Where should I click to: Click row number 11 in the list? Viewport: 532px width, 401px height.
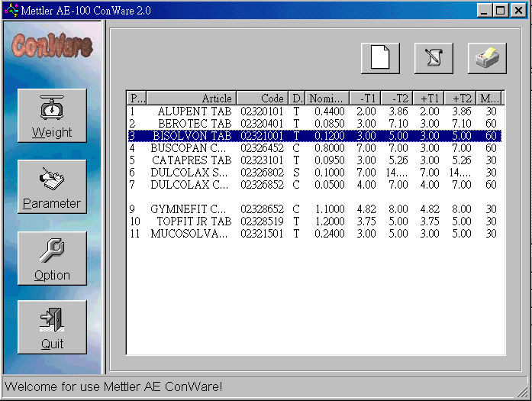(134, 234)
